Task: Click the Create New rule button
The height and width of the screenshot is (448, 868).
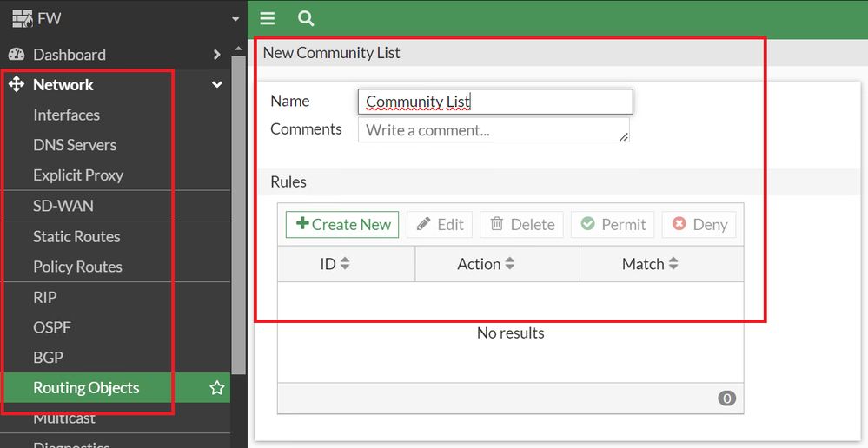Action: point(342,224)
